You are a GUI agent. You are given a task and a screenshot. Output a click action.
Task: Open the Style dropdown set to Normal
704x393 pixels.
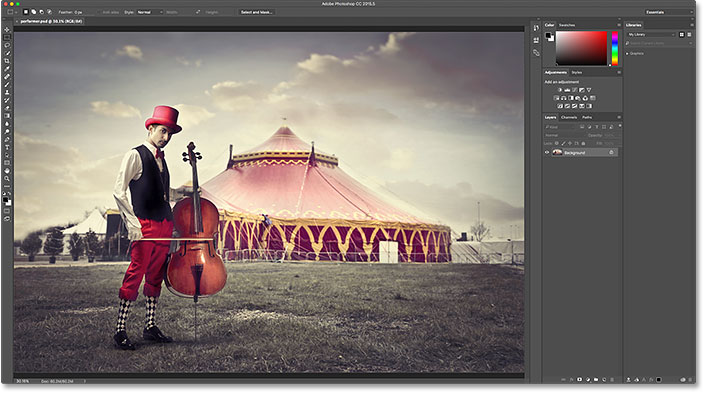150,12
